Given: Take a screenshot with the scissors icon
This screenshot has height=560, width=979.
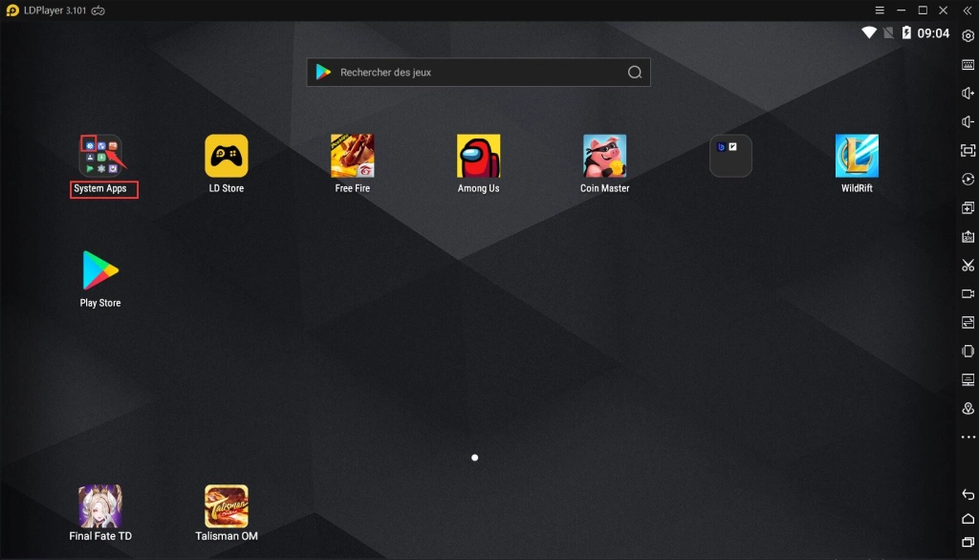Looking at the screenshot, I should coord(968,265).
